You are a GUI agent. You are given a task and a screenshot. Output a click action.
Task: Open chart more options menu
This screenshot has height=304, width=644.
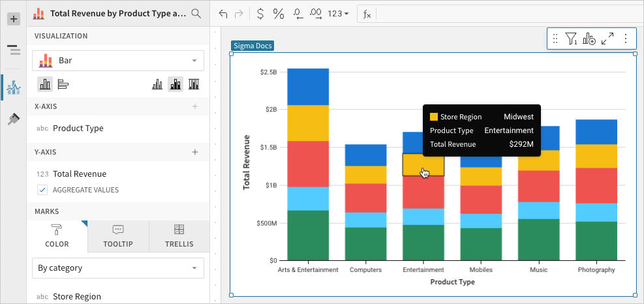[626, 39]
